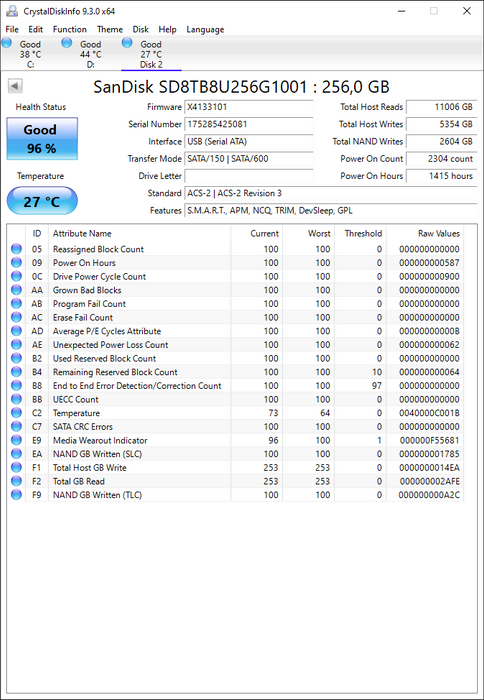Click the Power On Count value 2304 count
This screenshot has height=700, width=484.
tap(442, 158)
